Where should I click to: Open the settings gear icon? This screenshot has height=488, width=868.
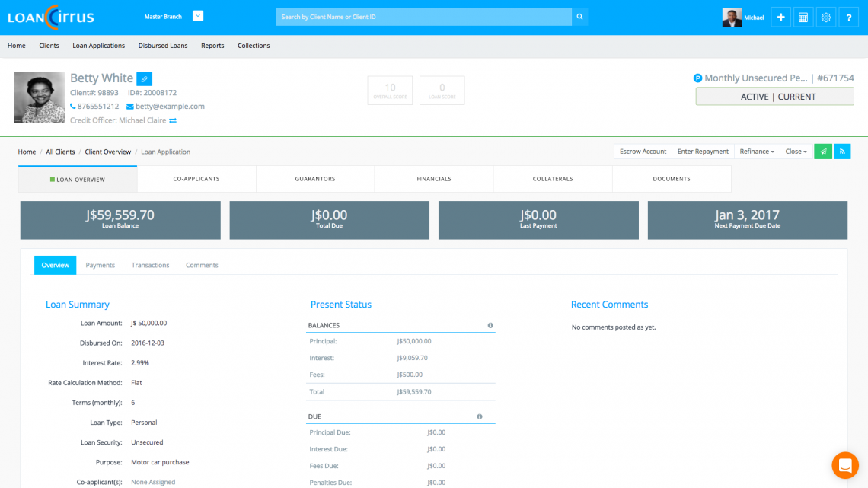tap(825, 17)
